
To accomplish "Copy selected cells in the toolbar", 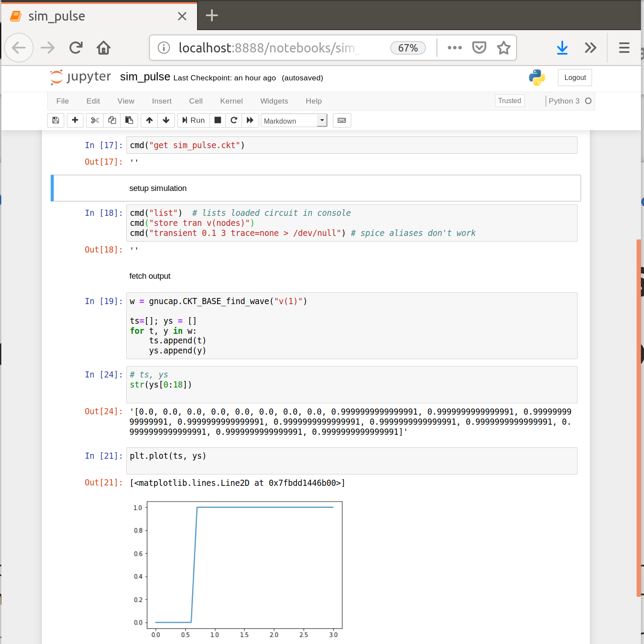I will click(112, 120).
